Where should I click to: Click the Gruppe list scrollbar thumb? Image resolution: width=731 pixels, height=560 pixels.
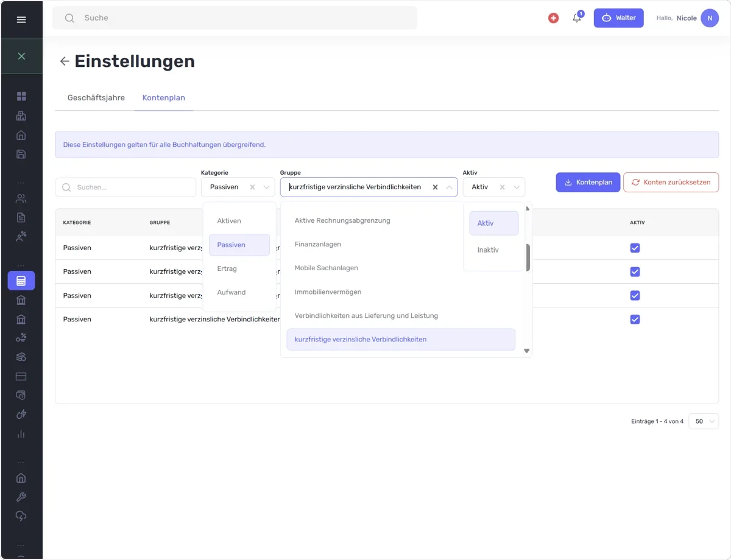coord(528,257)
